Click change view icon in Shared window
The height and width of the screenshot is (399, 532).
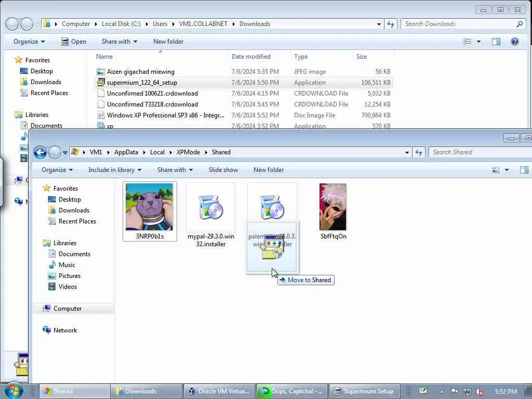tap(496, 170)
